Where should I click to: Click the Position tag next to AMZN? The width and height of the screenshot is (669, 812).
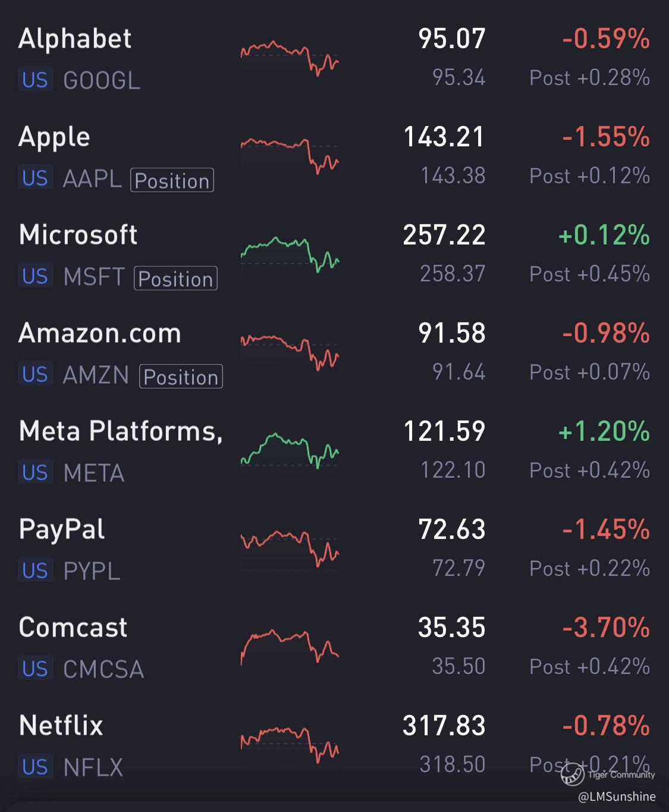(x=181, y=377)
